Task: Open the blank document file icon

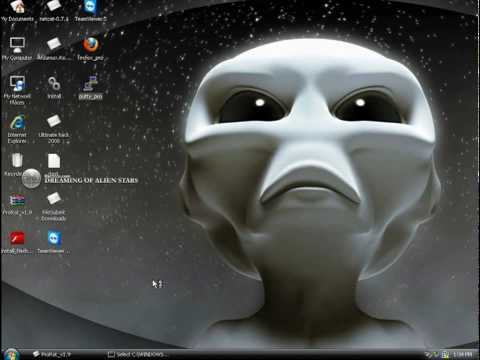Action: [54, 161]
